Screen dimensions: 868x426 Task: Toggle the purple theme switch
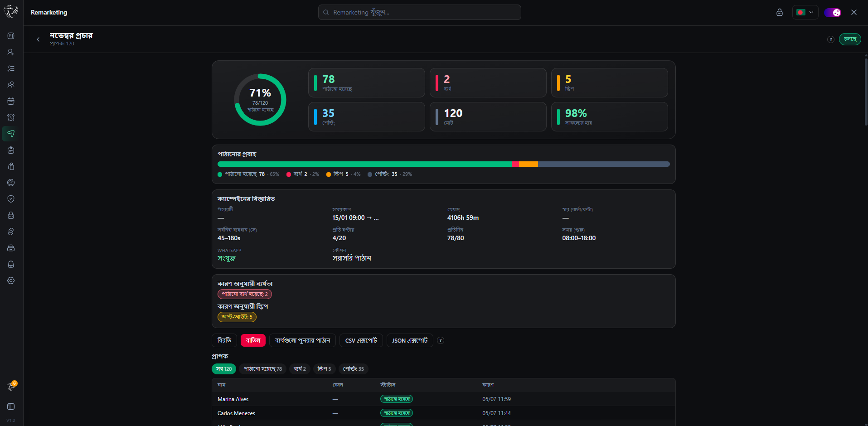832,12
